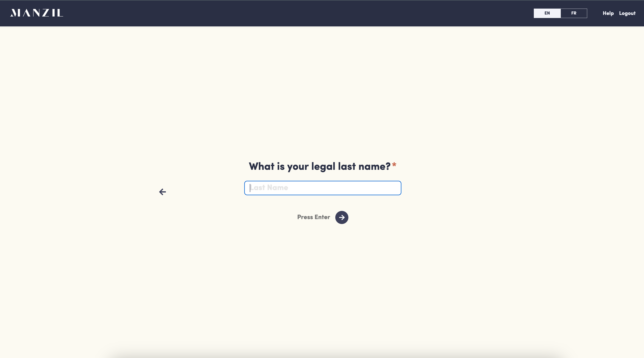The image size is (644, 358).
Task: Click Logout in the top navigation
Action: point(627,13)
